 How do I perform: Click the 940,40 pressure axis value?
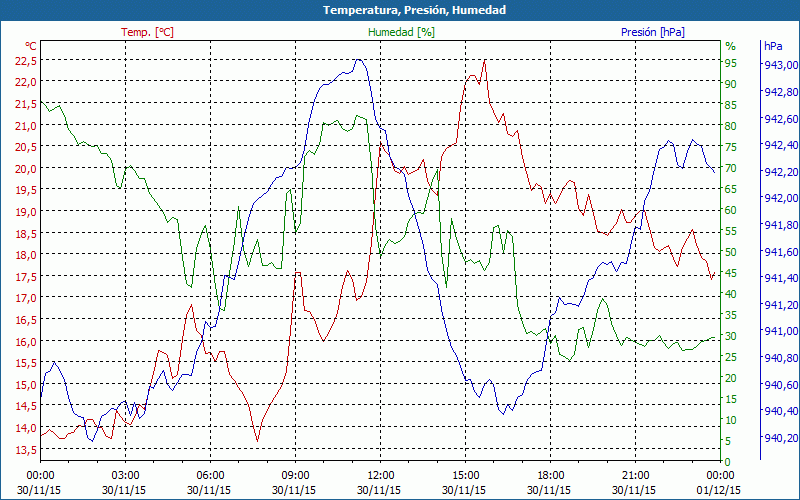click(x=780, y=411)
